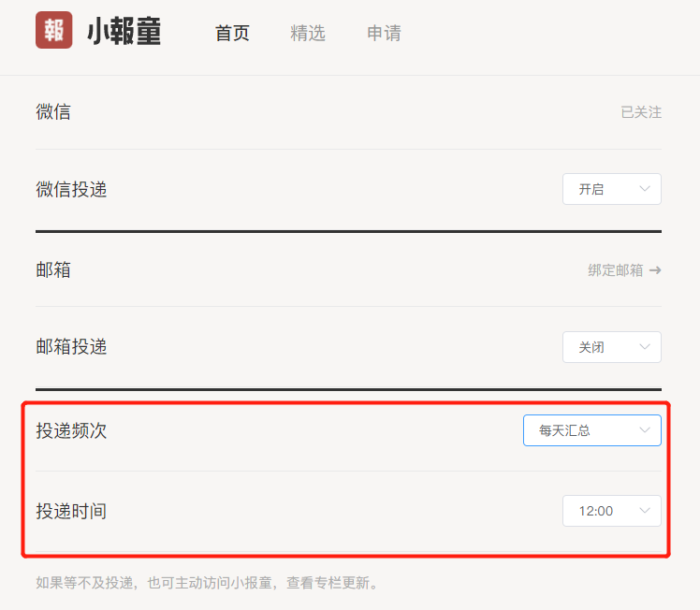Click the 已关注 WeChat status
This screenshot has height=610, width=700.
pos(641,112)
